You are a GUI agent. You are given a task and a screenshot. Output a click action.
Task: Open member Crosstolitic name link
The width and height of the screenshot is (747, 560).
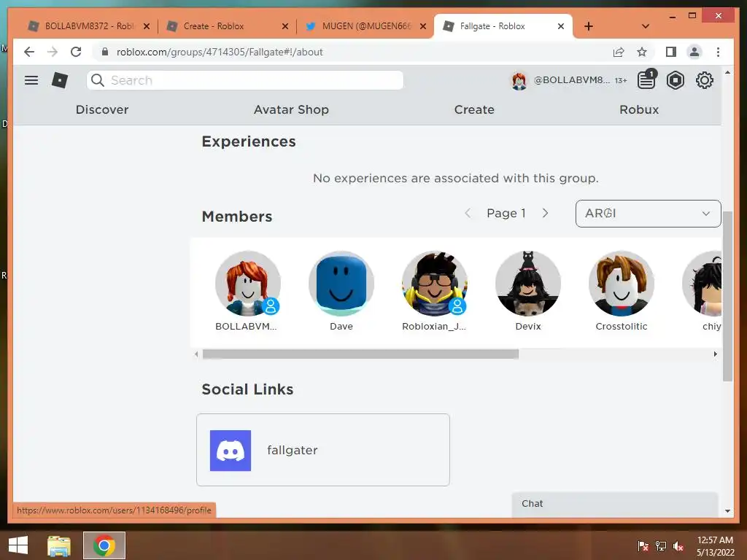coord(622,326)
